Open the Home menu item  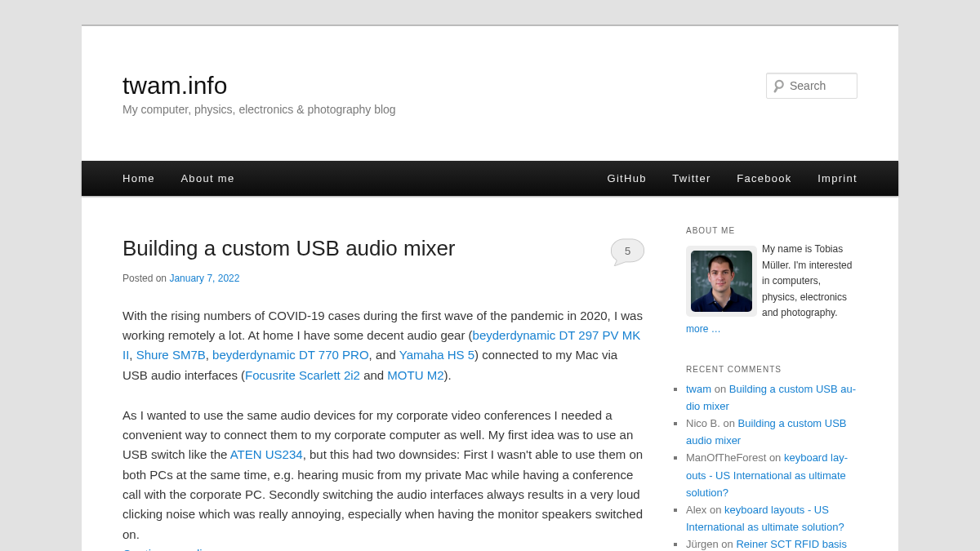coord(139,179)
